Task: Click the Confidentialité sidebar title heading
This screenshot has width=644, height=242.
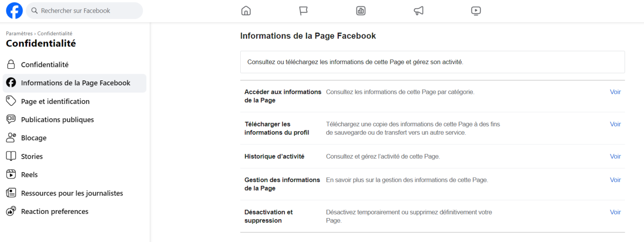Action: (x=41, y=44)
